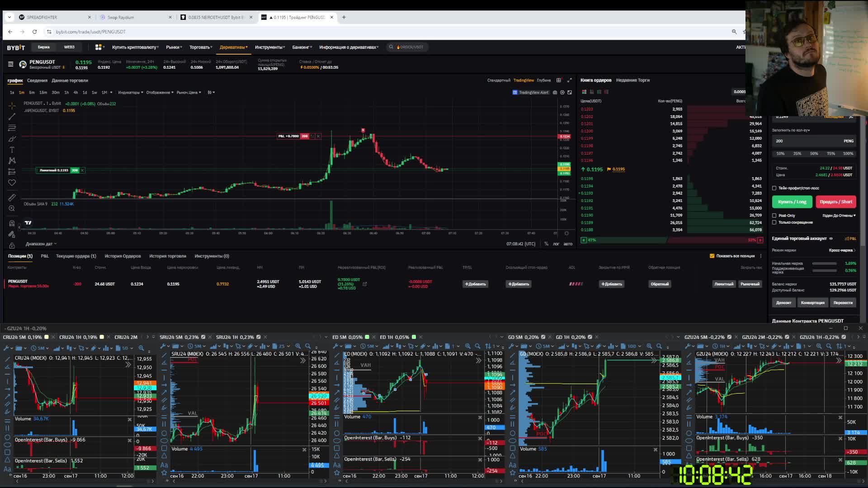Image resolution: width=868 pixels, height=488 pixels.
Task: Select the 50% quantity slider mark
Action: click(814, 154)
